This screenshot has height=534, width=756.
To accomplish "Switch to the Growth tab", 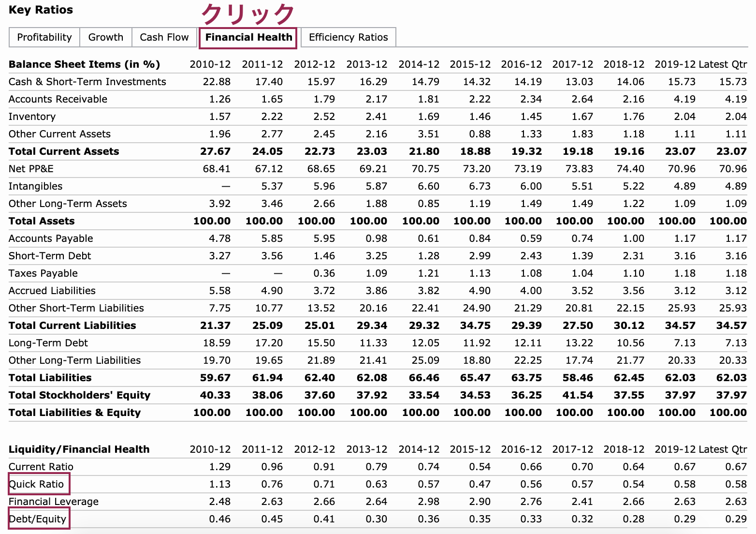I will pyautogui.click(x=105, y=37).
